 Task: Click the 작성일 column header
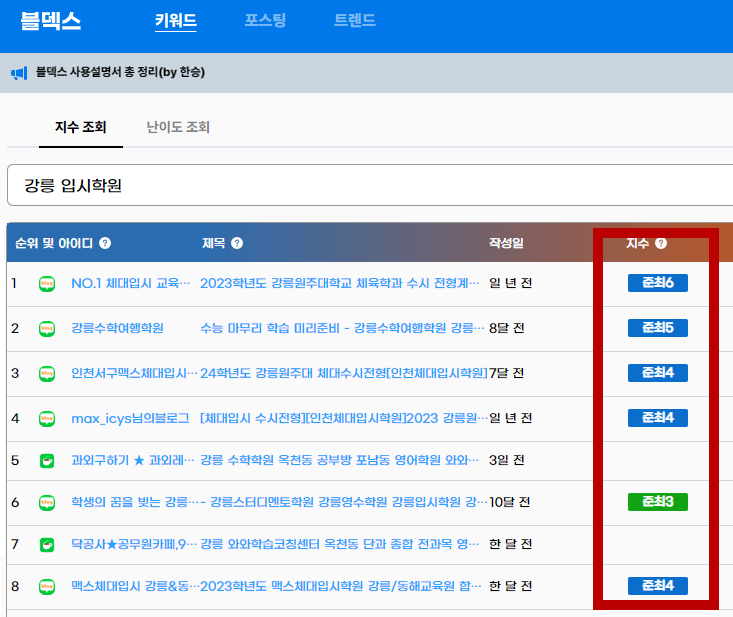click(506, 243)
